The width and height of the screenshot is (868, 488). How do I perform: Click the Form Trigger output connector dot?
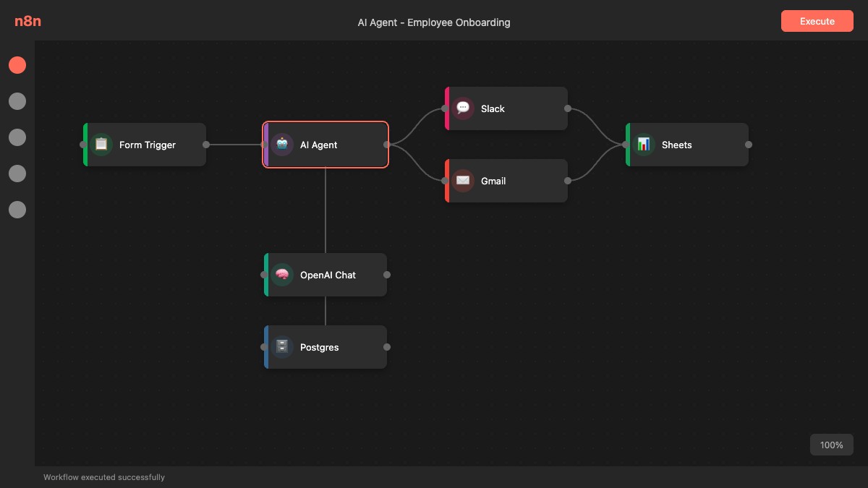(x=206, y=145)
